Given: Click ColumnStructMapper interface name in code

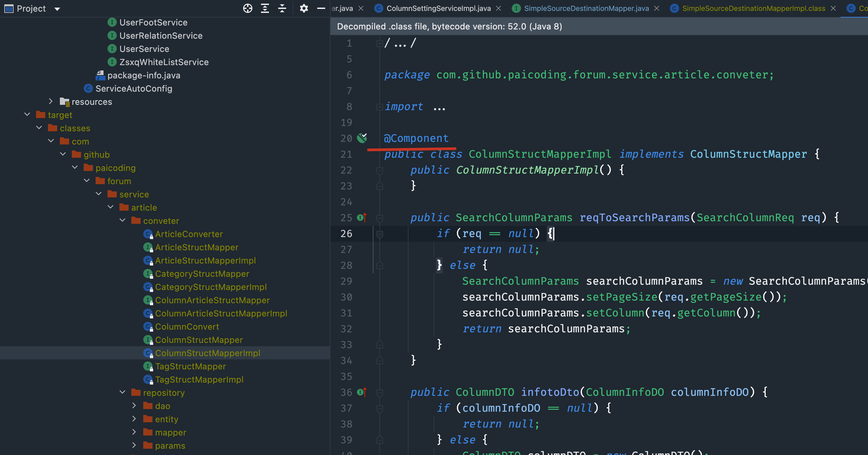Looking at the screenshot, I should pos(748,154).
